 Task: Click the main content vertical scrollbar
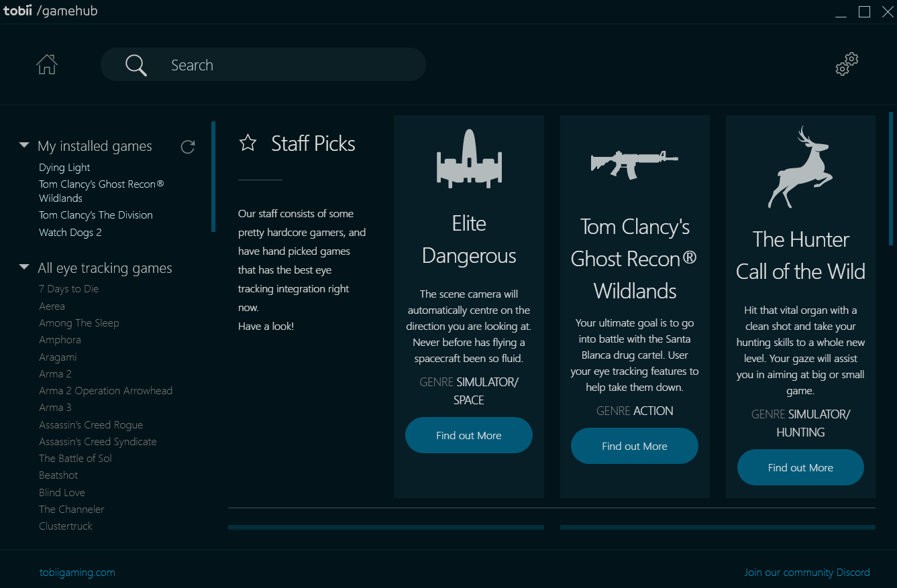[891, 178]
